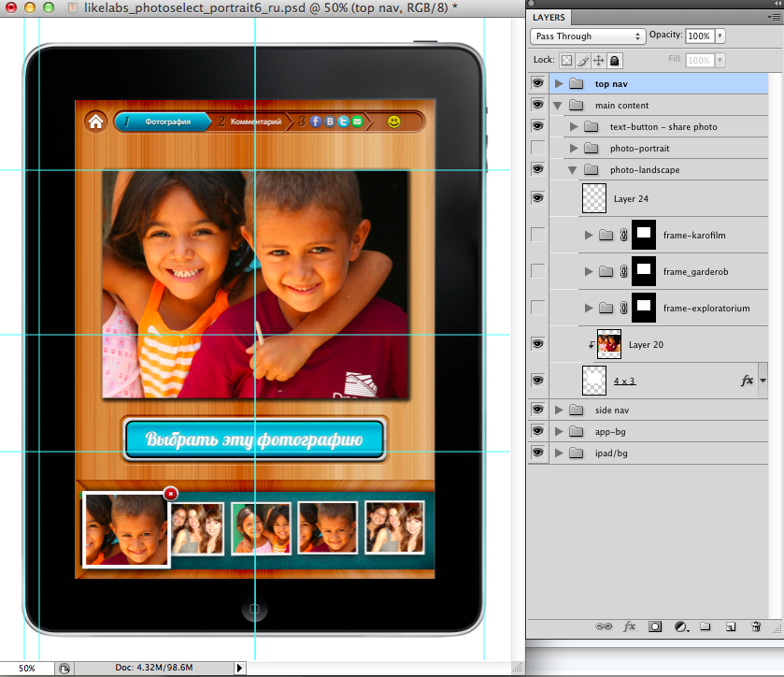
Task: Hide the top nav layer group
Action: point(537,83)
